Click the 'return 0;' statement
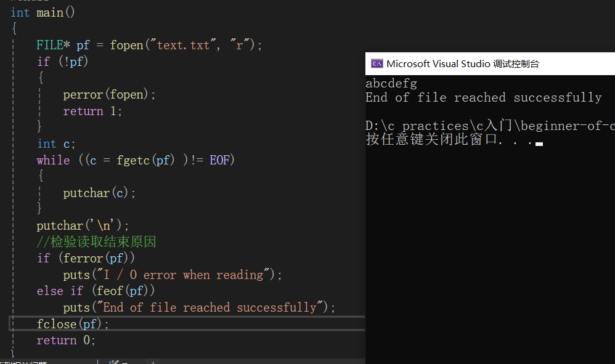Image resolution: width=615 pixels, height=364 pixels. 66,340
